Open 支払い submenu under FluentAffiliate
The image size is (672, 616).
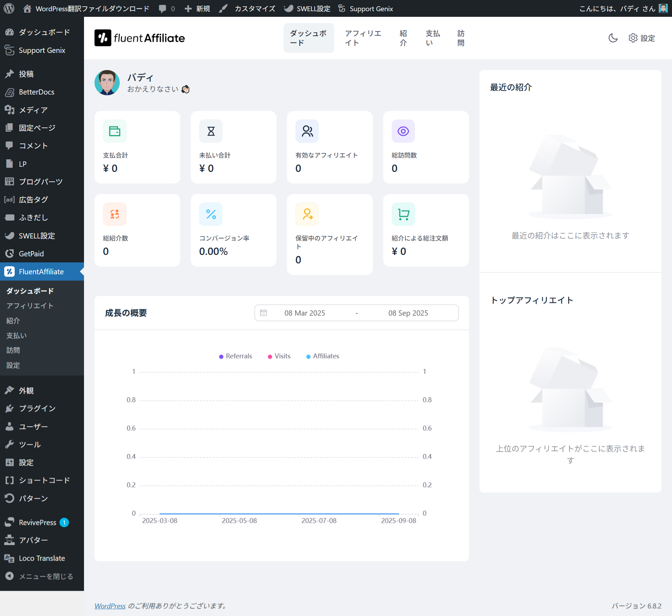(16, 335)
